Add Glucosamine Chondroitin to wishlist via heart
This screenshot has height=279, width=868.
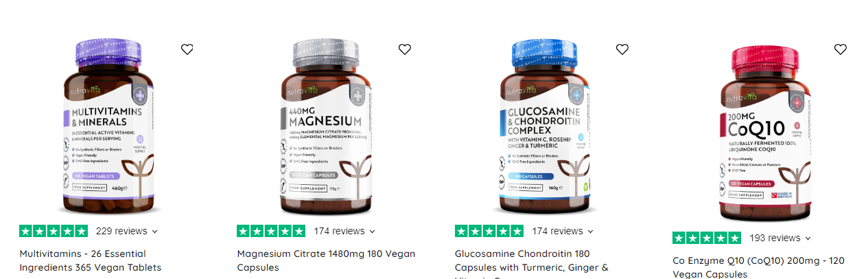(622, 49)
